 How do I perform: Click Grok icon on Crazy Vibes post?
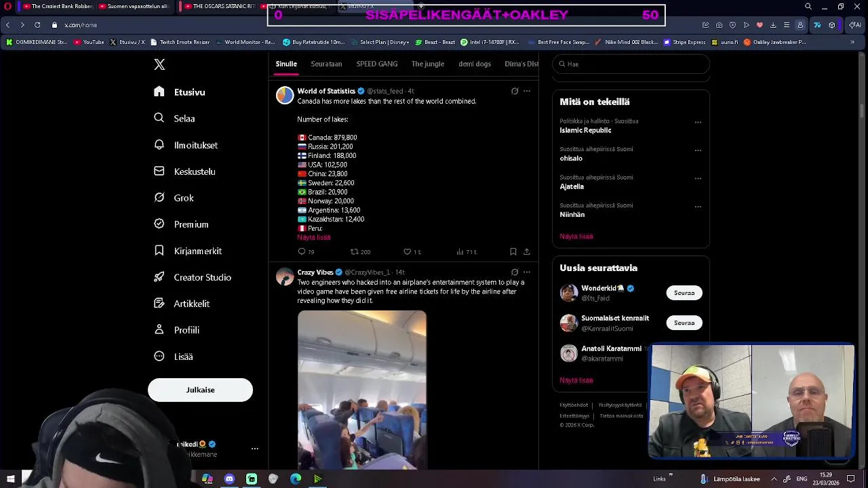coord(515,272)
